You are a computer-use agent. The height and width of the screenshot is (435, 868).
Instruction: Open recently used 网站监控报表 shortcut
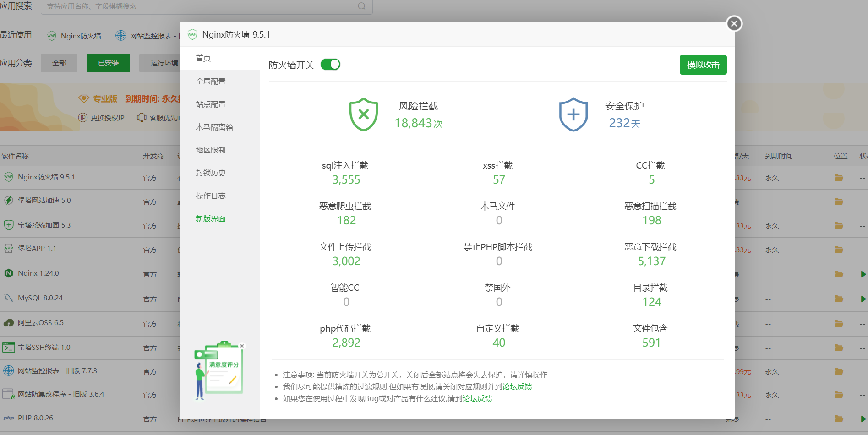click(x=147, y=36)
